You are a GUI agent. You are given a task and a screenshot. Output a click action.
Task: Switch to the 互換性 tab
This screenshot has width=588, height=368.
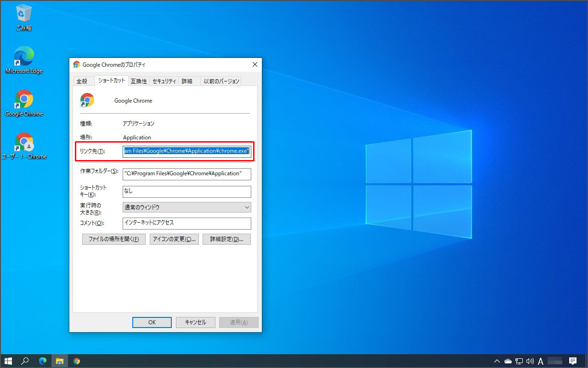tap(139, 81)
